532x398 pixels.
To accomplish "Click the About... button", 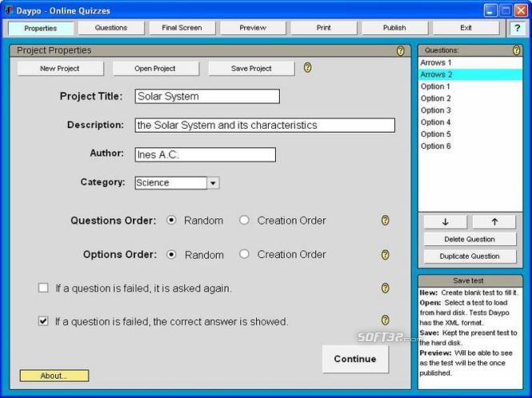I will (x=54, y=376).
